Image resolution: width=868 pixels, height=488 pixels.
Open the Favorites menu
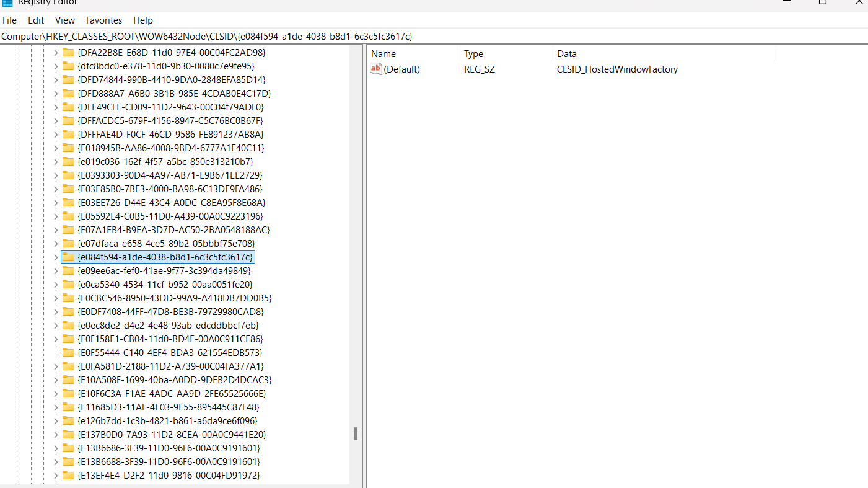pos(104,20)
